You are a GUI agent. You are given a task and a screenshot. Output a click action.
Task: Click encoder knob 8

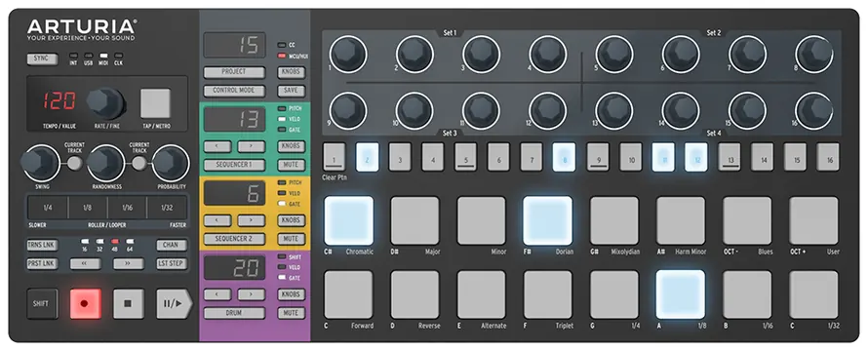click(x=813, y=55)
